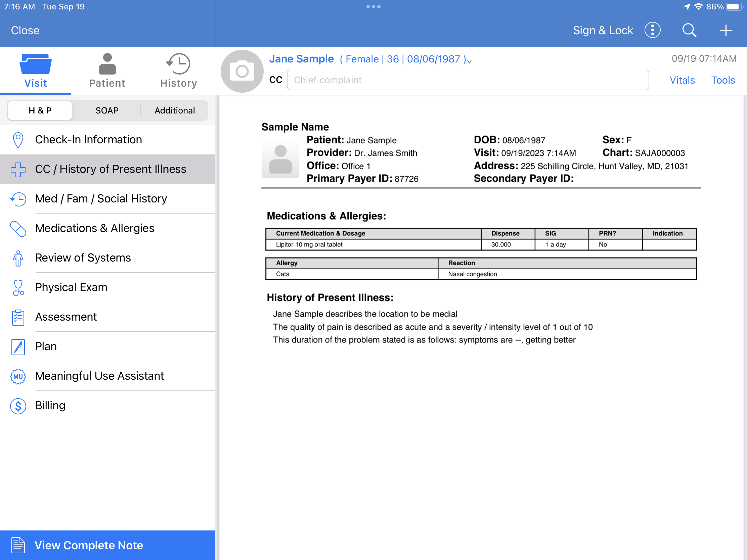The width and height of the screenshot is (747, 560).
Task: Tap the patient photo camera placeholder
Action: click(242, 71)
